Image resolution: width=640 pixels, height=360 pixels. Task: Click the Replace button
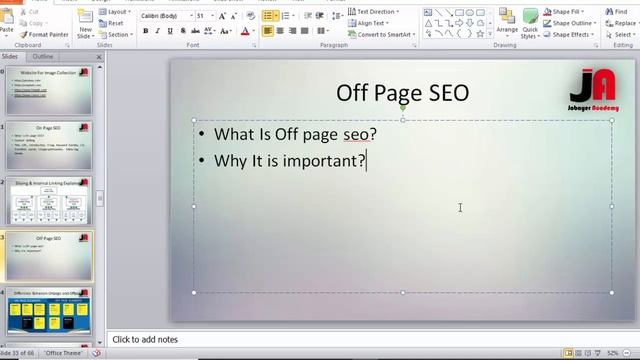pyautogui.click(x=620, y=23)
